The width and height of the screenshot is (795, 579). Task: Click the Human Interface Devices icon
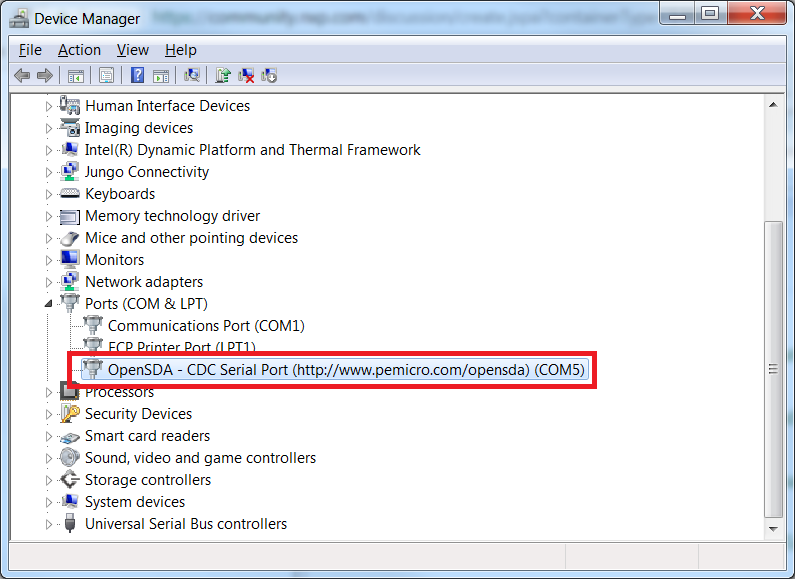[x=69, y=105]
